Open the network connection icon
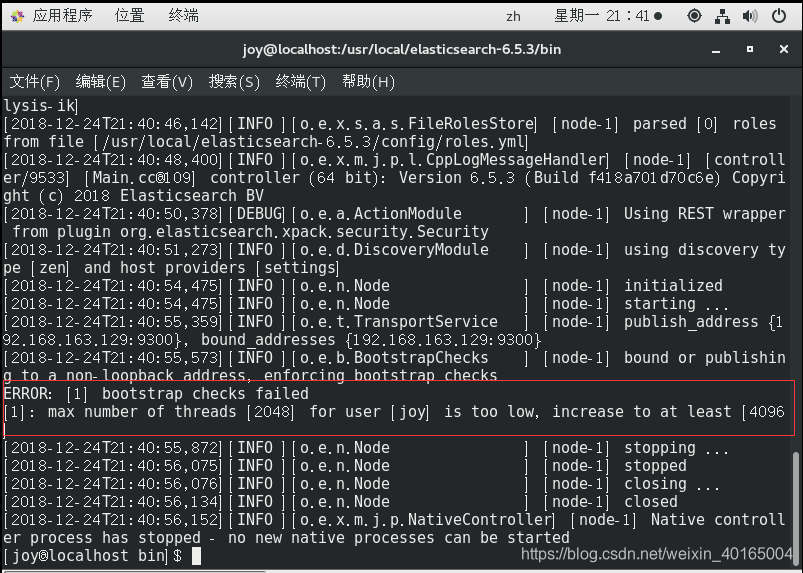Screen dimensions: 803x573 click(722, 16)
